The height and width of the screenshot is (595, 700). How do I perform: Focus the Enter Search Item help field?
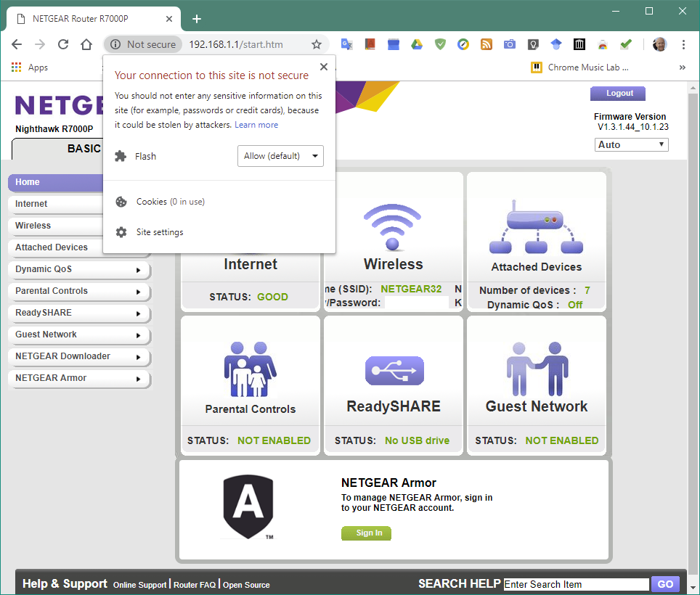(x=577, y=584)
